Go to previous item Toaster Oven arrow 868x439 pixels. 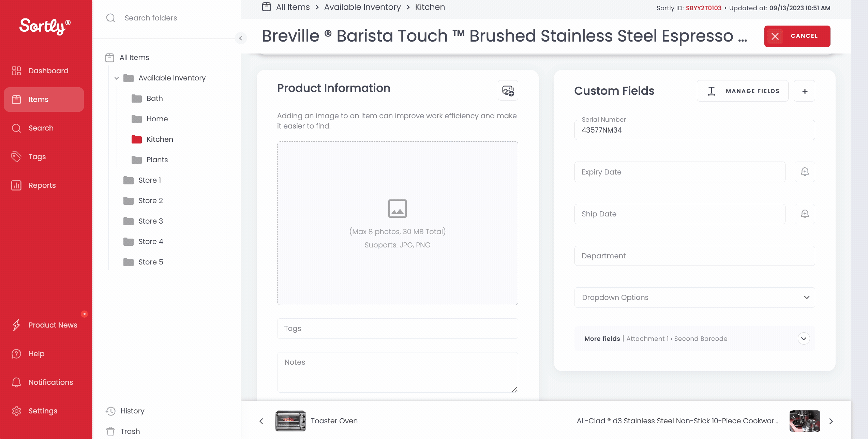coord(261,421)
